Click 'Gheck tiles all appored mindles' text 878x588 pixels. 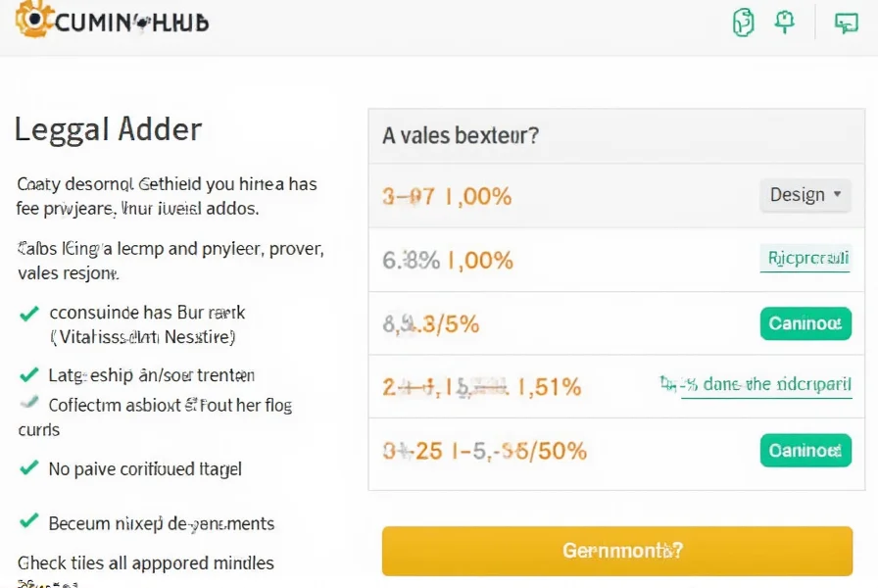coord(146,563)
